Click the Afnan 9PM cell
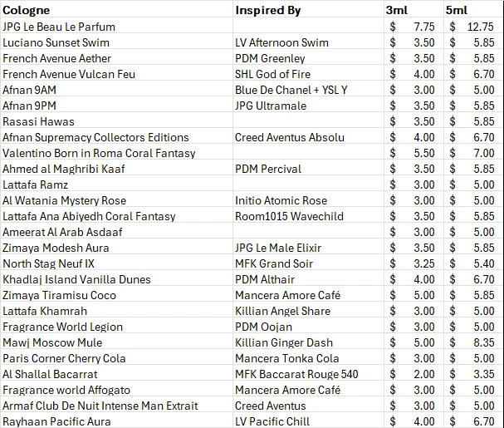The image size is (504, 428). tap(117, 106)
